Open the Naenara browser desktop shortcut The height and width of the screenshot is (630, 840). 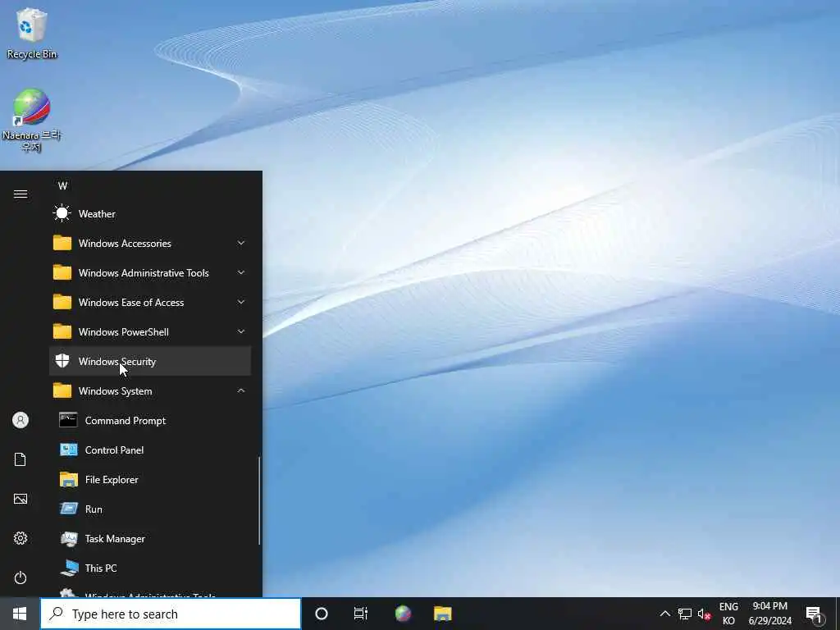(x=32, y=120)
